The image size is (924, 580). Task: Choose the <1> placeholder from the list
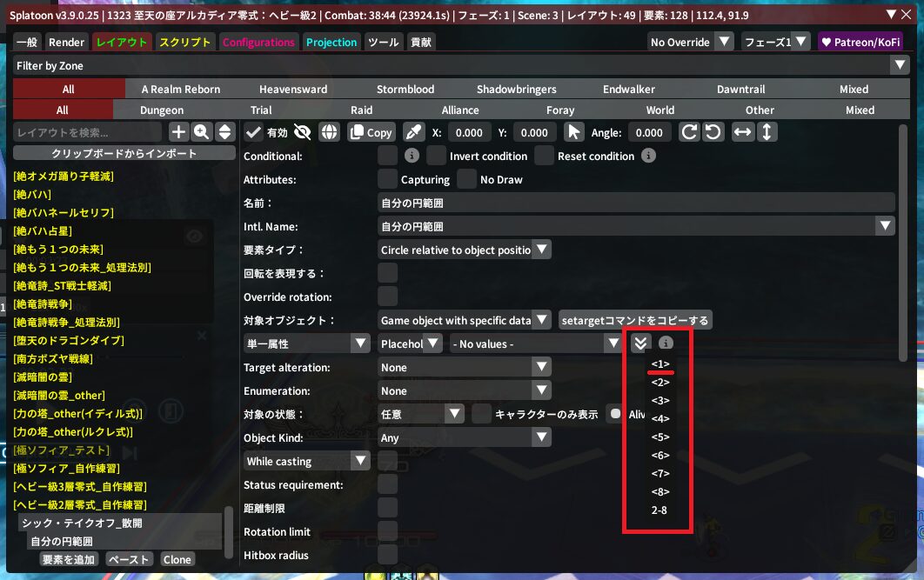(x=660, y=363)
